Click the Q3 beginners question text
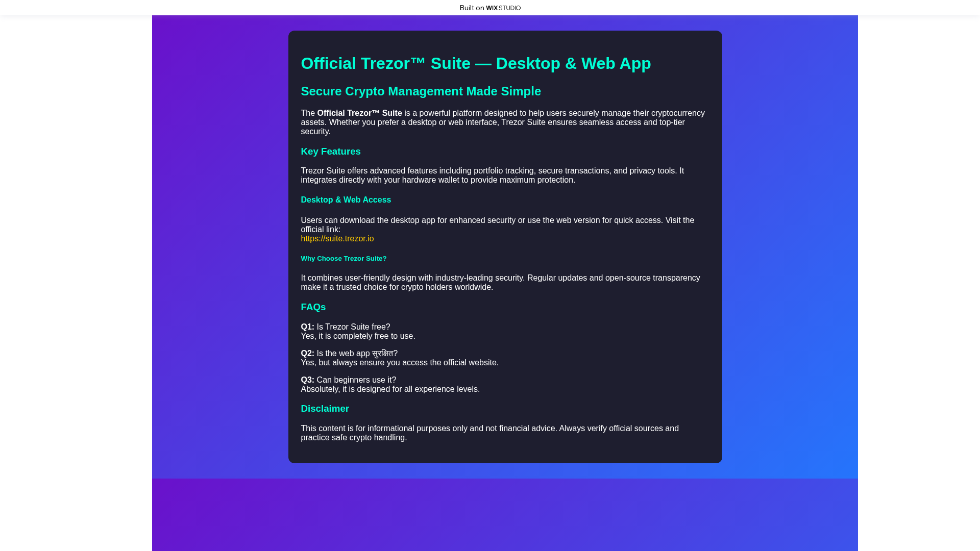The height and width of the screenshot is (551, 980). (x=348, y=380)
